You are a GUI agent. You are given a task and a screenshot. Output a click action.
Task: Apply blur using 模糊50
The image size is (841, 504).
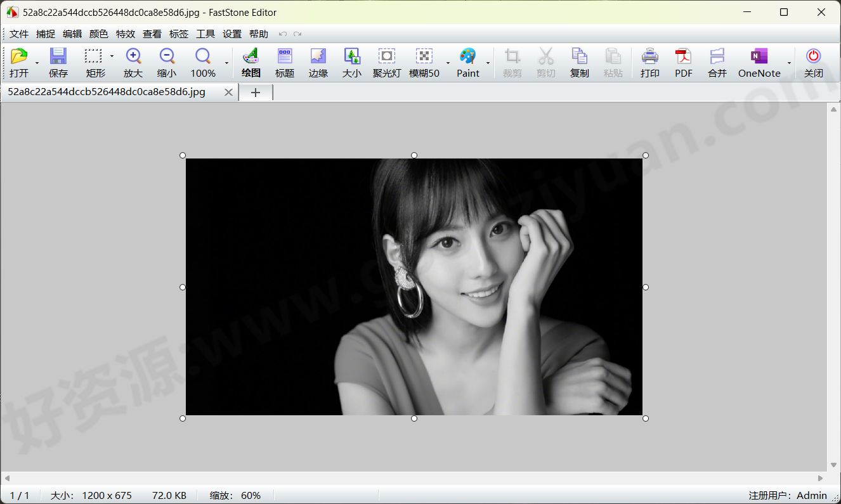pos(424,61)
